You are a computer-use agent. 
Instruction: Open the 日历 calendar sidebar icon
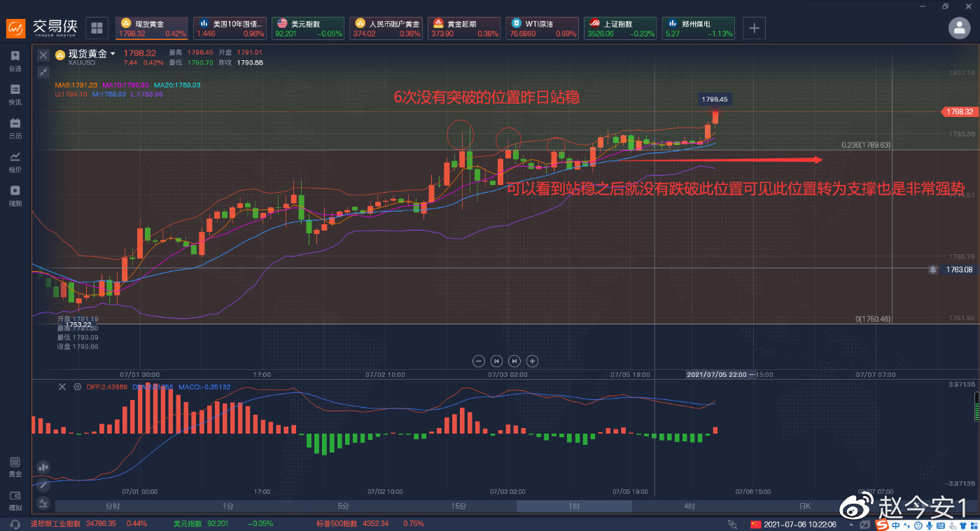pyautogui.click(x=15, y=128)
